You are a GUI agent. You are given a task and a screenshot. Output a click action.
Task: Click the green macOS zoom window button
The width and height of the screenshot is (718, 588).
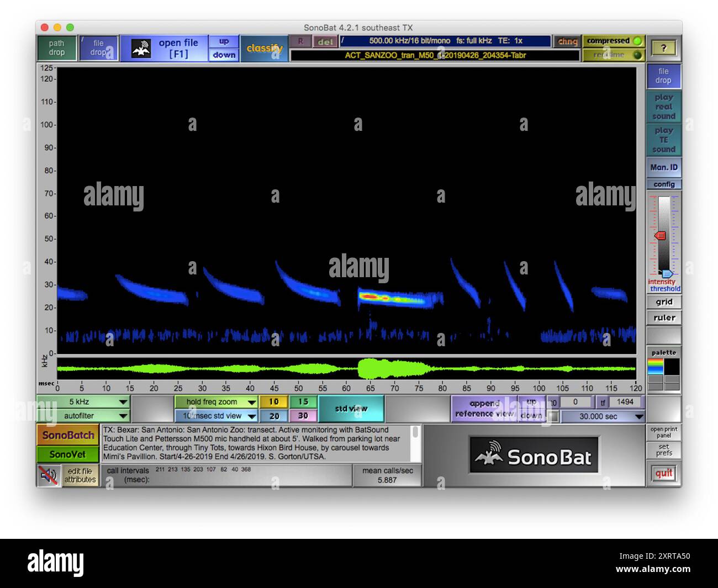tap(70, 27)
